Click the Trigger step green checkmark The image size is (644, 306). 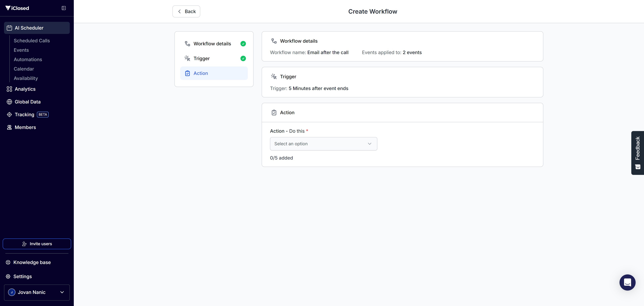(x=243, y=59)
